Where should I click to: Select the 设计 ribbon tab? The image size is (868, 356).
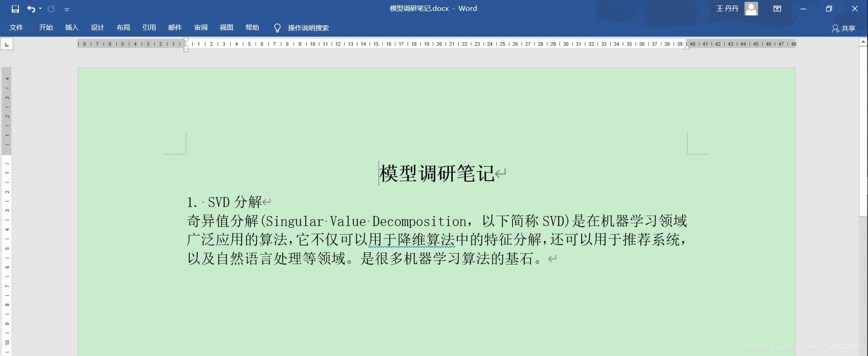pyautogui.click(x=98, y=28)
